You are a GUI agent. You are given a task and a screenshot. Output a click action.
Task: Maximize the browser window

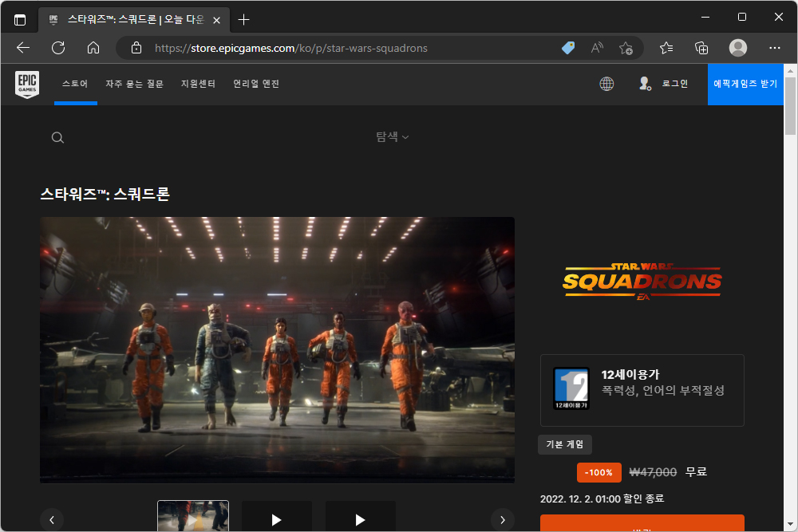pos(742,18)
